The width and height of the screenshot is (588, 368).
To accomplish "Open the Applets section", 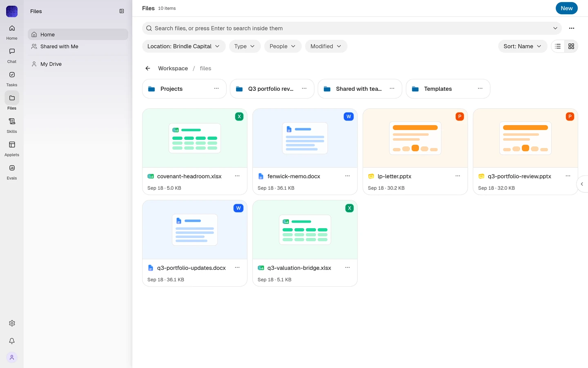I will [12, 149].
